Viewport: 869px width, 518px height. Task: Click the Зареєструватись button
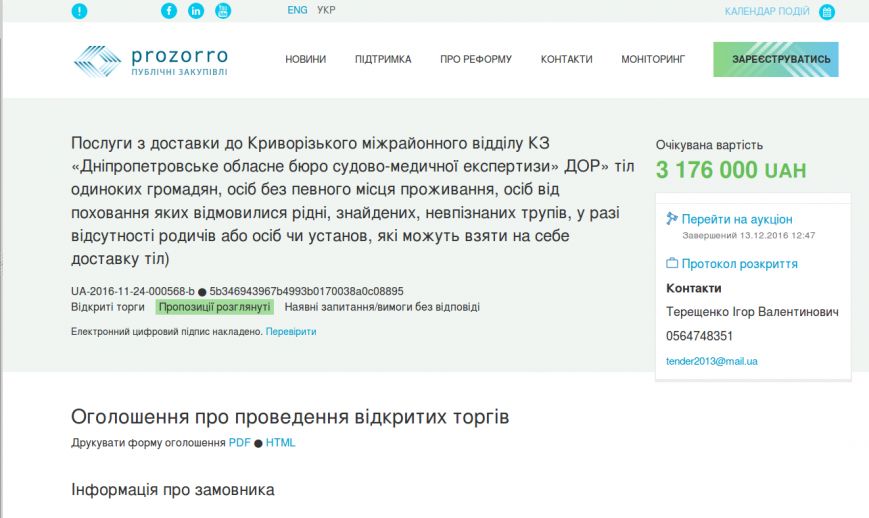tap(776, 59)
